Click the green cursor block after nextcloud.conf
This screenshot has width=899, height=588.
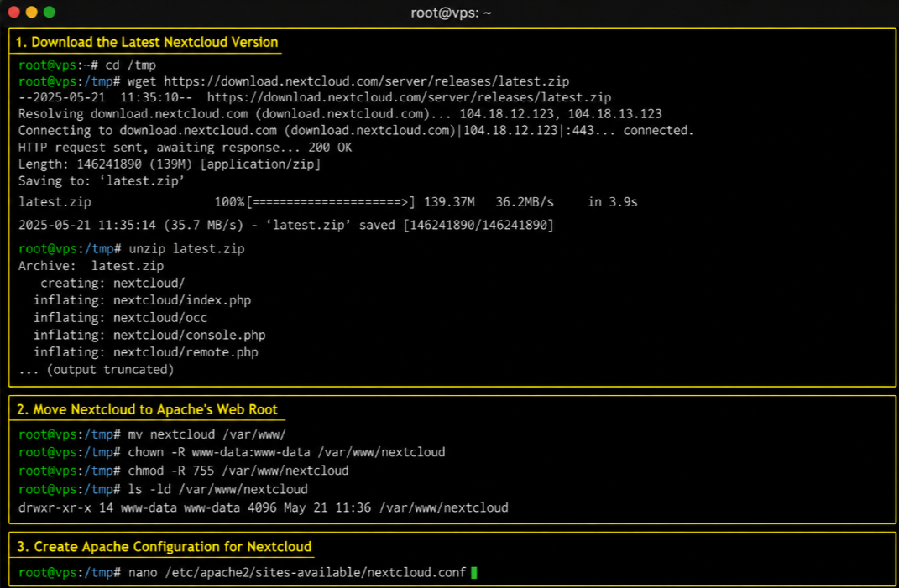pyautogui.click(x=474, y=572)
